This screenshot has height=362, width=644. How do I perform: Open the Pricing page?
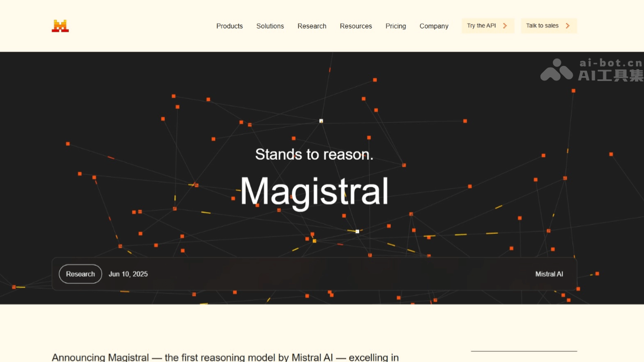point(396,26)
